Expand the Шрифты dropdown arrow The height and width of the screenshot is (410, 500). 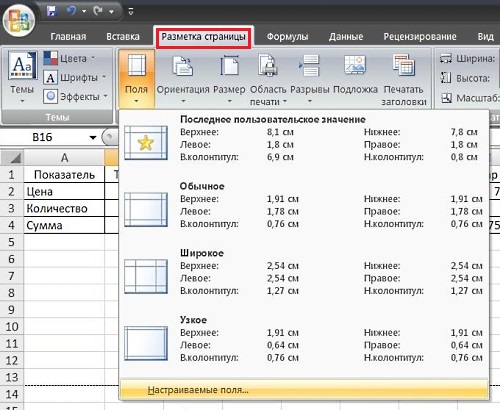tap(104, 77)
